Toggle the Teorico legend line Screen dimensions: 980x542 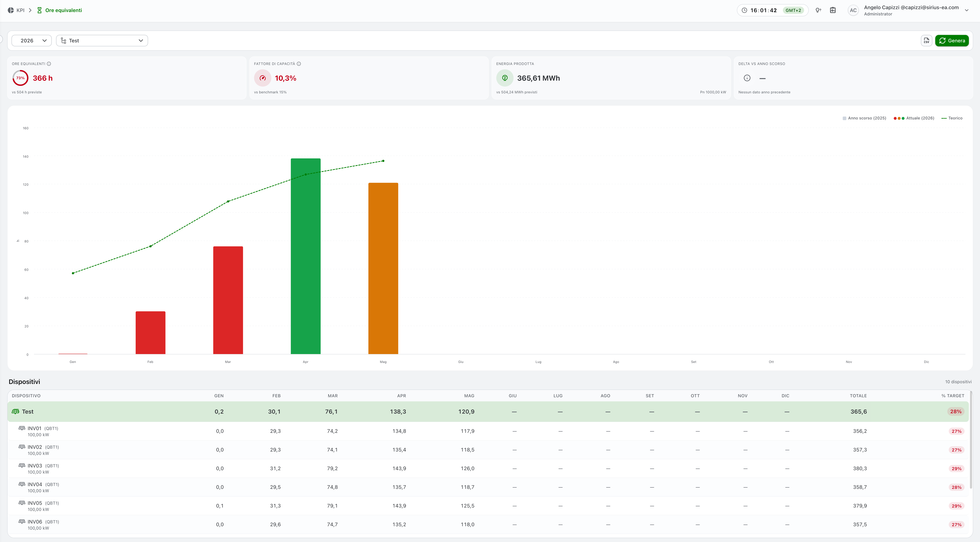pos(952,118)
